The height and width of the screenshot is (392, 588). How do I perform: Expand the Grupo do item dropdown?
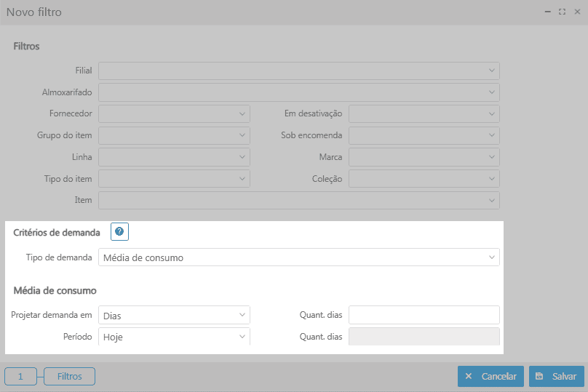tap(174, 136)
